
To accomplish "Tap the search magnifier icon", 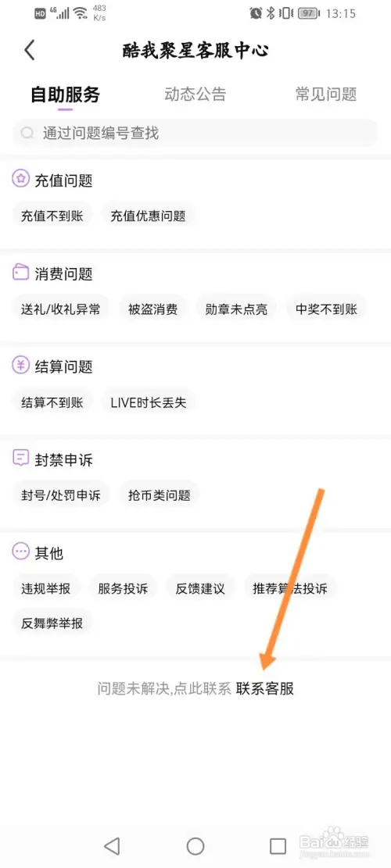I will 27,134.
